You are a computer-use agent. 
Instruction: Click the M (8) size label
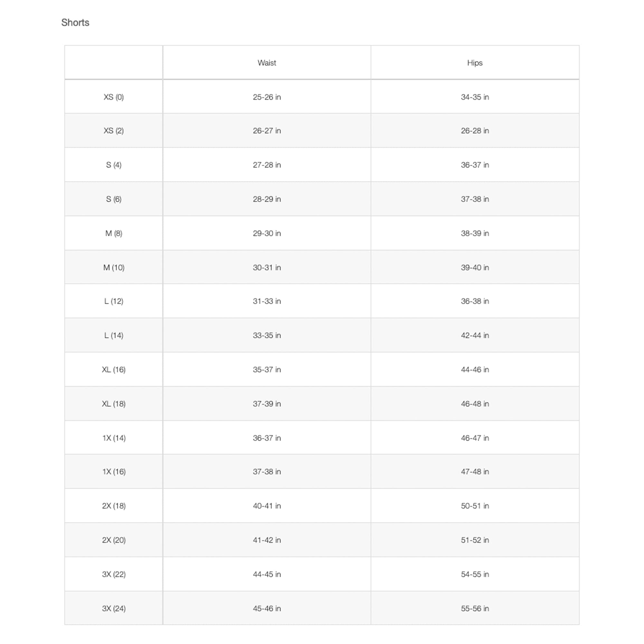pos(114,233)
